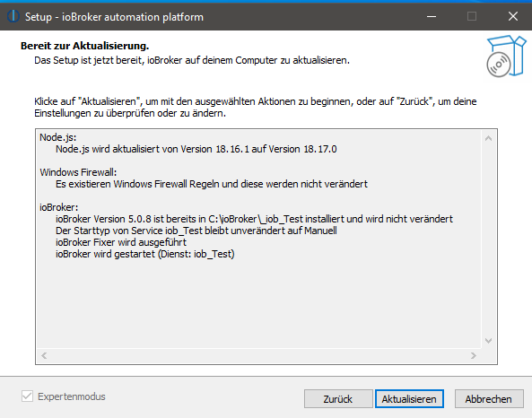Close the setup window
The width and height of the screenshot is (532, 418).
click(x=513, y=16)
